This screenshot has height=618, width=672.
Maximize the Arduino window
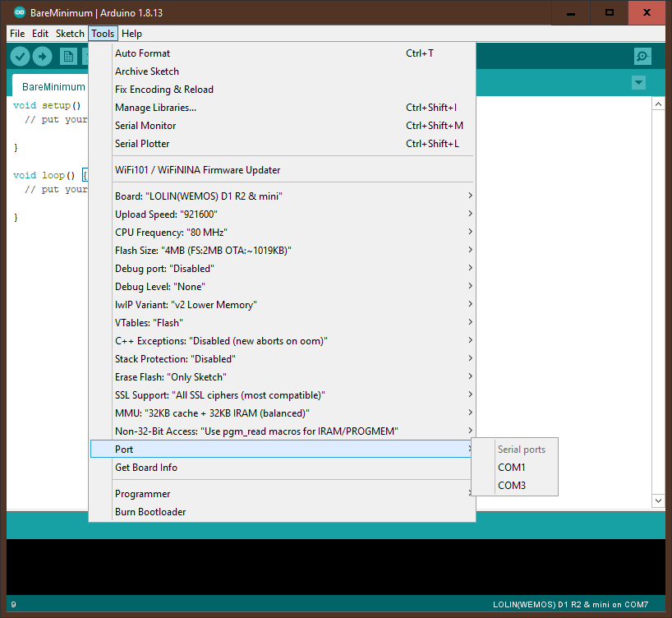(609, 13)
